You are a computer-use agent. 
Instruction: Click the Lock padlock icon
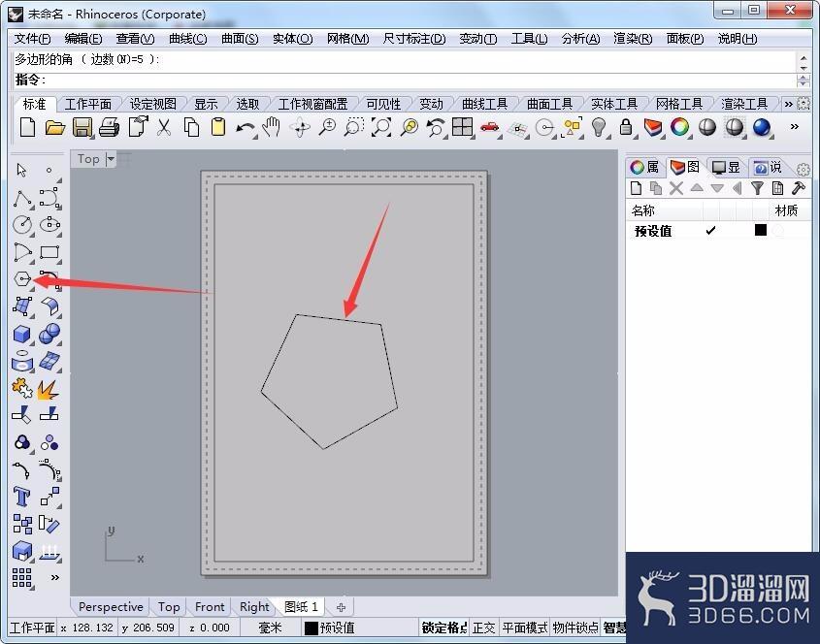pos(625,127)
